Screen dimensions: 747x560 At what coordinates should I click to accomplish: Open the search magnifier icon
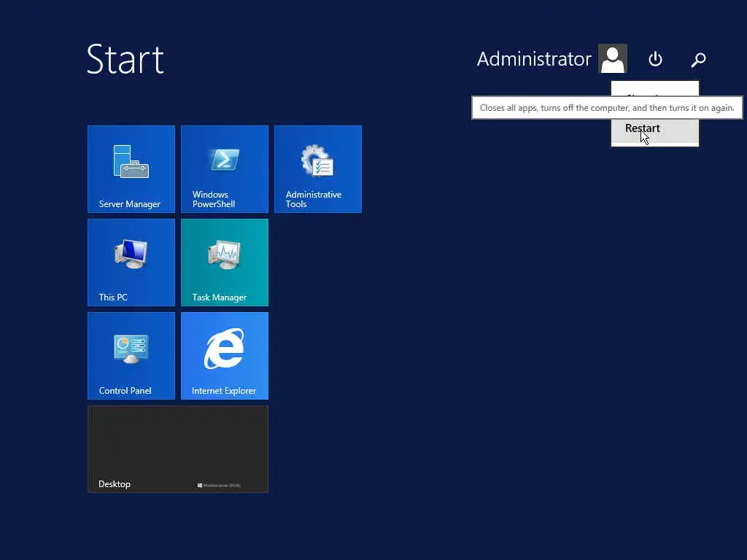(x=698, y=60)
